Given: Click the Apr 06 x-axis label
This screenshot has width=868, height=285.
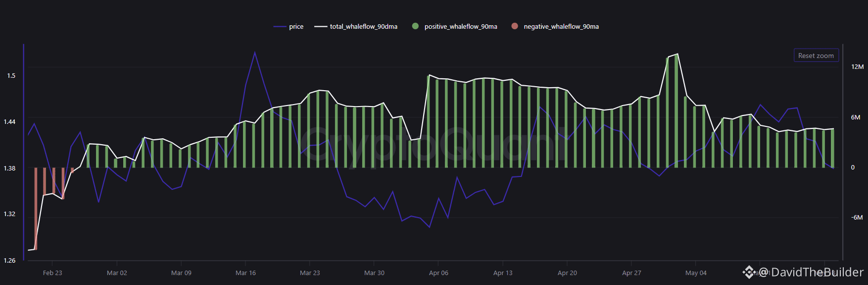Looking at the screenshot, I should pyautogui.click(x=438, y=273).
